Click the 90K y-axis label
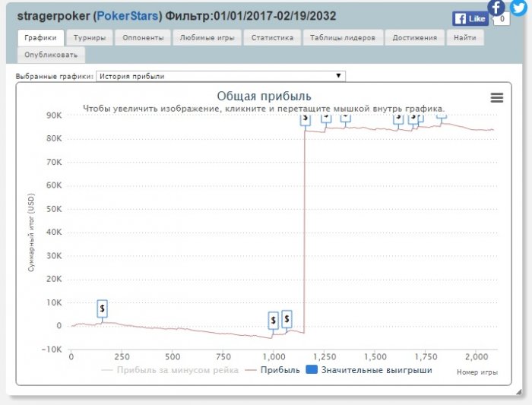 pos(54,115)
